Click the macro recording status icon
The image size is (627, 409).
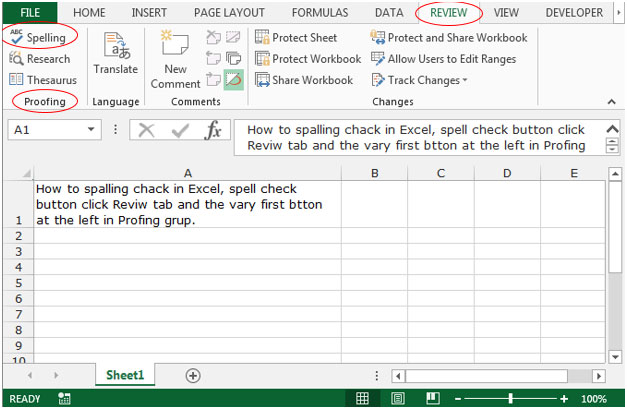click(x=64, y=399)
